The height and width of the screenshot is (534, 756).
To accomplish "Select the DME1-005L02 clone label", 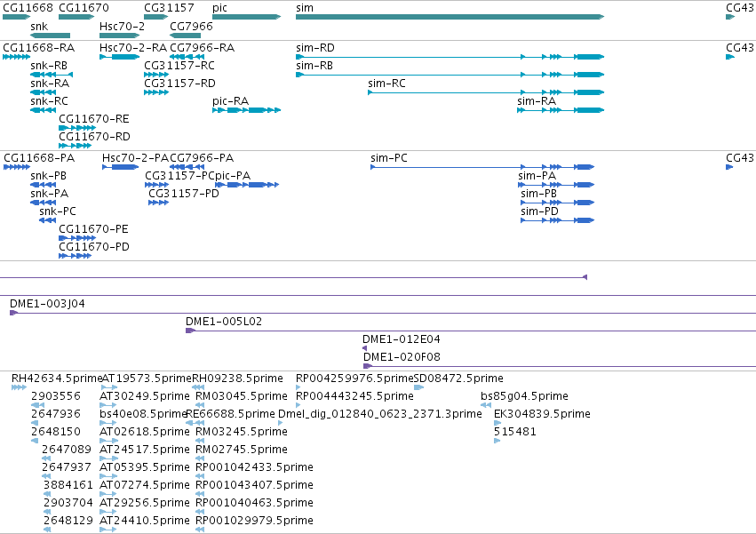I will [224, 322].
